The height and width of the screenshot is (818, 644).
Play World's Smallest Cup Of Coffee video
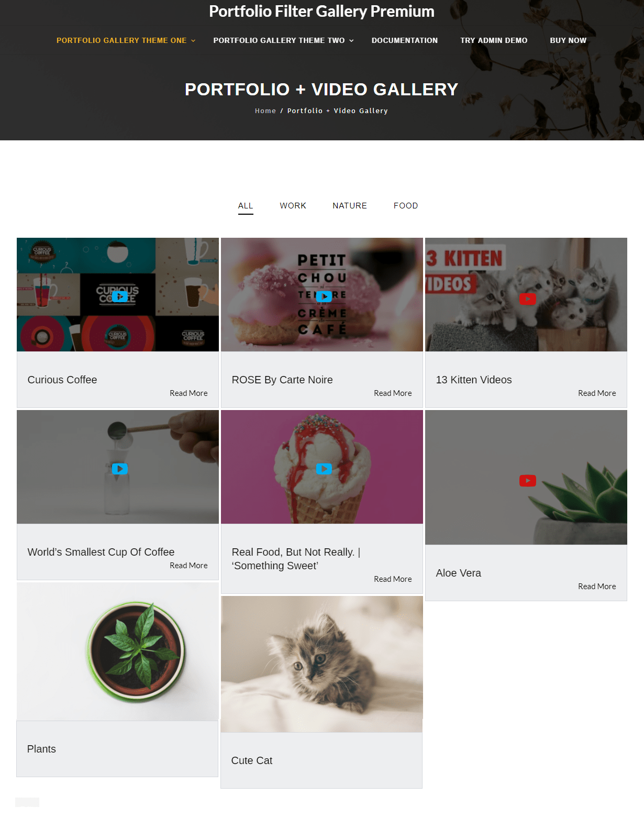point(120,469)
